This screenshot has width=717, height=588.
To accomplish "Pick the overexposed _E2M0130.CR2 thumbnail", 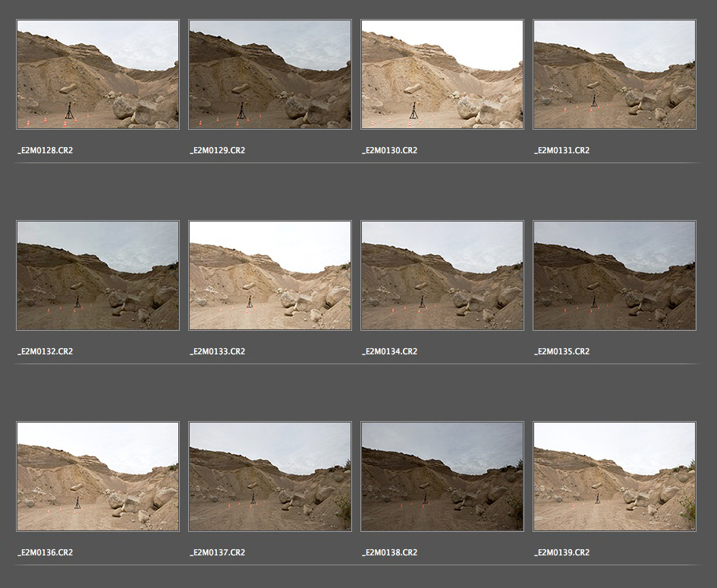I will 442,74.
